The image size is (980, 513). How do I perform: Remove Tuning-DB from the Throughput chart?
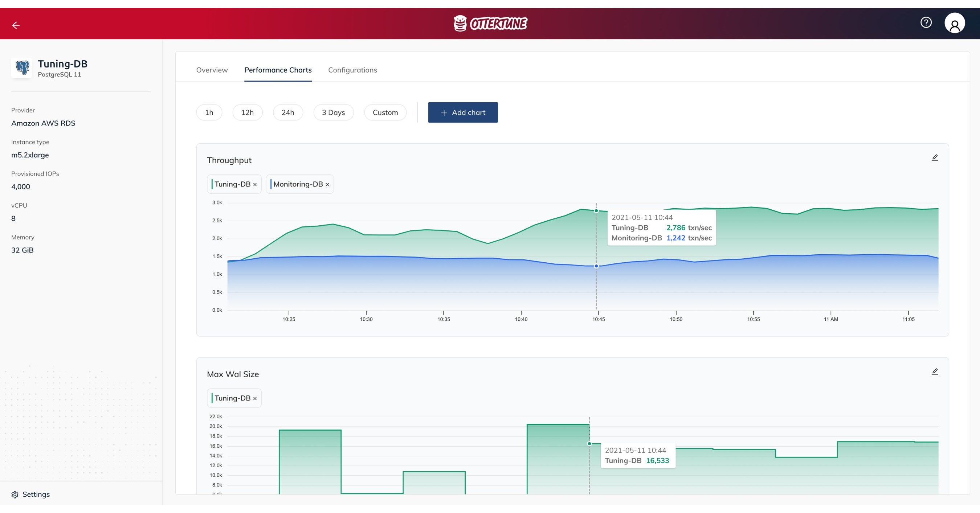click(x=255, y=184)
